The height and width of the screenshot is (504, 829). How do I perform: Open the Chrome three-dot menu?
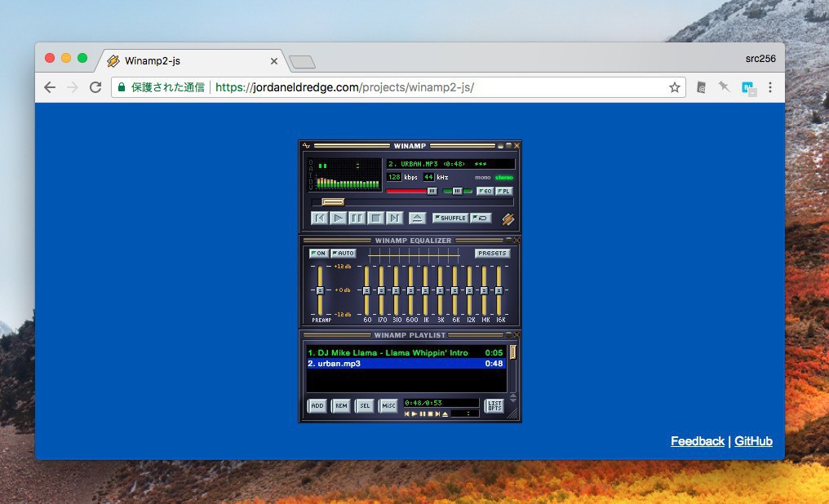[769, 87]
